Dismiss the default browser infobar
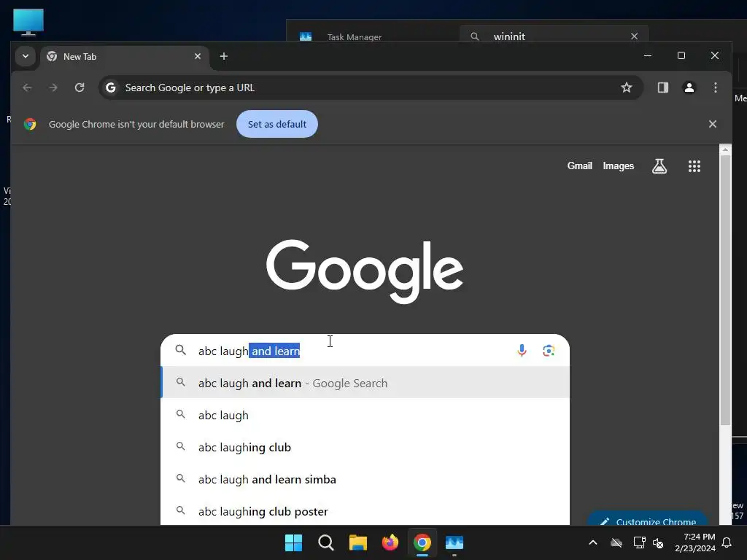Viewport: 747px width, 560px height. tap(713, 124)
